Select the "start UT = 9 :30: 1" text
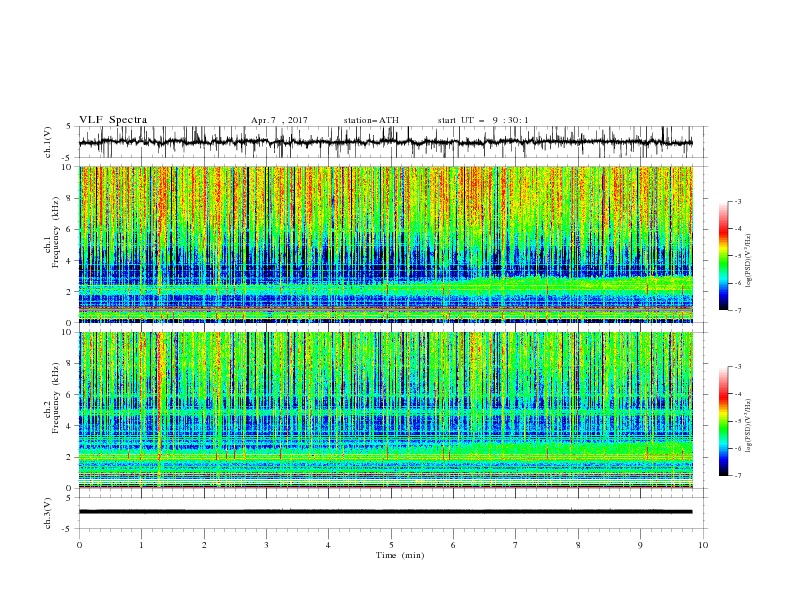The image size is (792, 612). click(483, 120)
